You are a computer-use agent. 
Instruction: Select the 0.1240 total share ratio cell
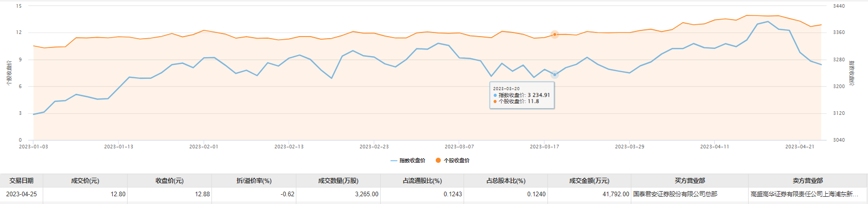(506, 194)
